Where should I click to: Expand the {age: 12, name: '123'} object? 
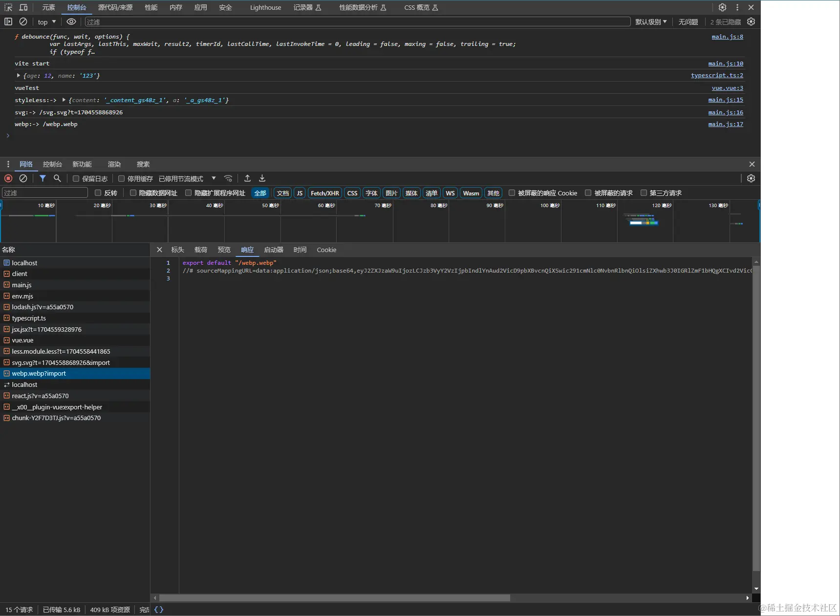pos(19,76)
